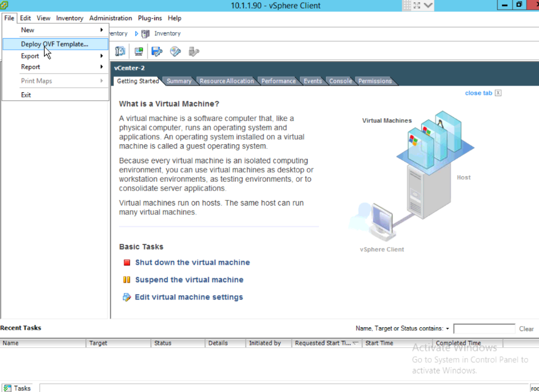Click the vSphere Client app icon in title bar
Image resolution: width=539 pixels, height=392 pixels.
pyautogui.click(x=4, y=5)
